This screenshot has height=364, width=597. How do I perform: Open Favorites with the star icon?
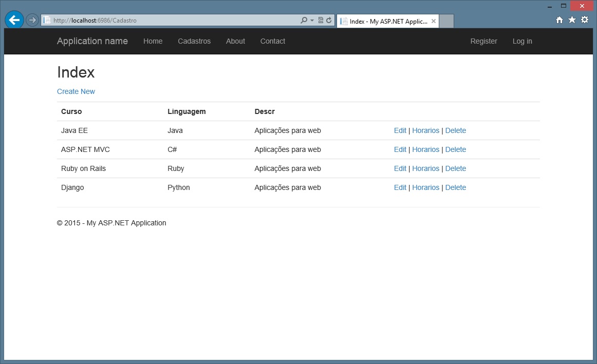coord(572,20)
